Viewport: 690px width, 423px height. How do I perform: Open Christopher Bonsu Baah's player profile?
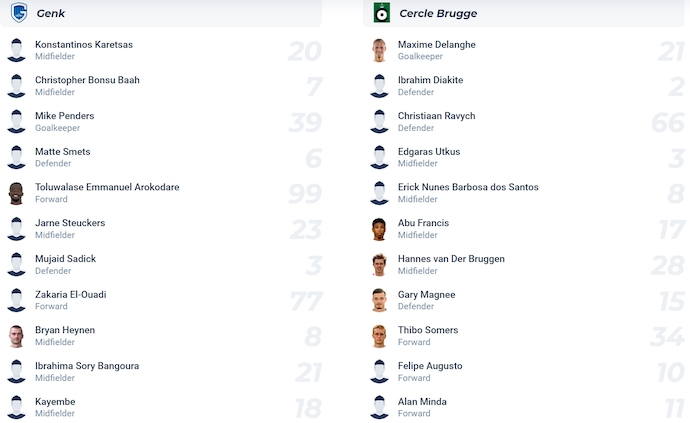coord(87,80)
